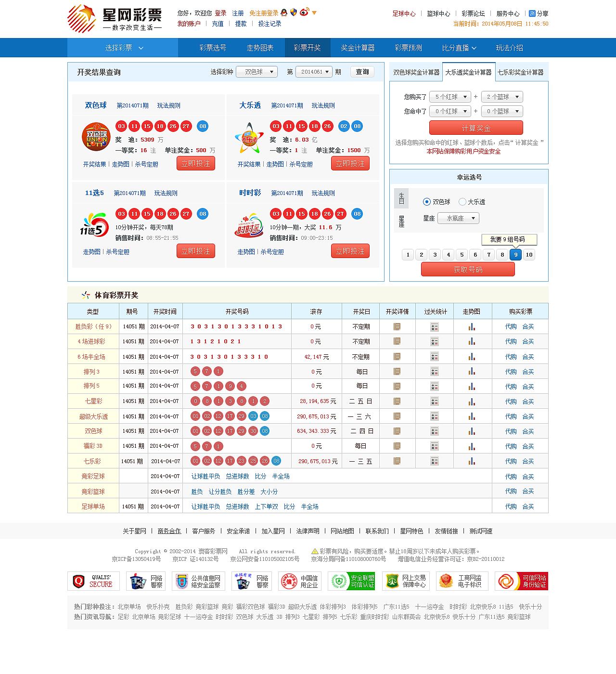Choose lucky number group count 3
Image resolution: width=616 pixels, height=674 pixels.
coord(435,255)
